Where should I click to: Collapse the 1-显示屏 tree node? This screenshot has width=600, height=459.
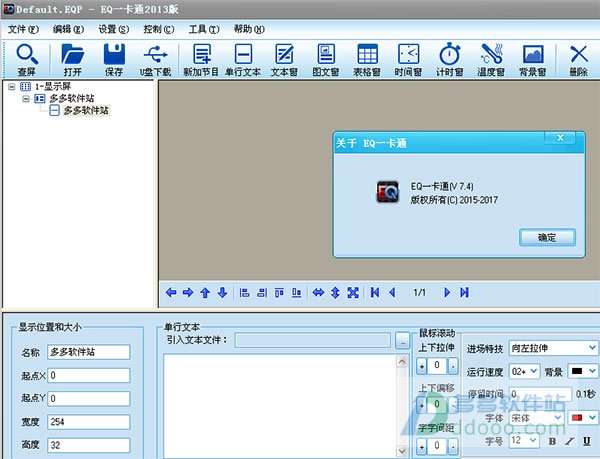pyautogui.click(x=12, y=87)
